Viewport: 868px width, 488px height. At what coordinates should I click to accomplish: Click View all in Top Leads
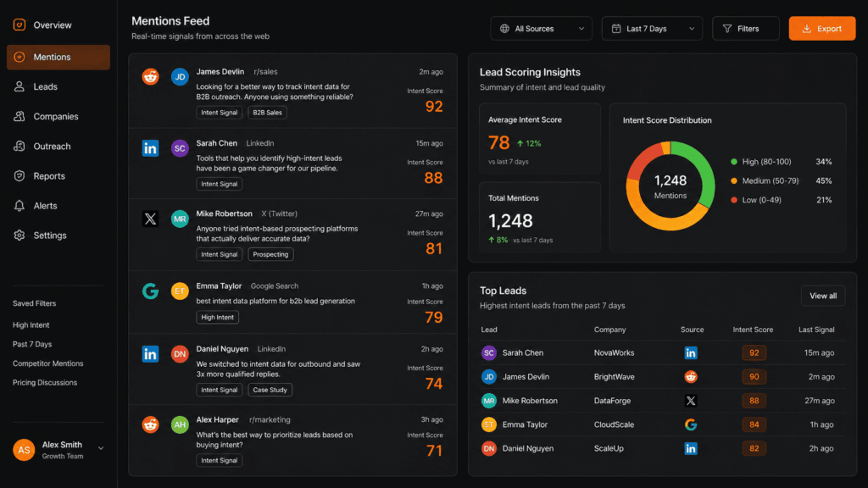coord(822,295)
